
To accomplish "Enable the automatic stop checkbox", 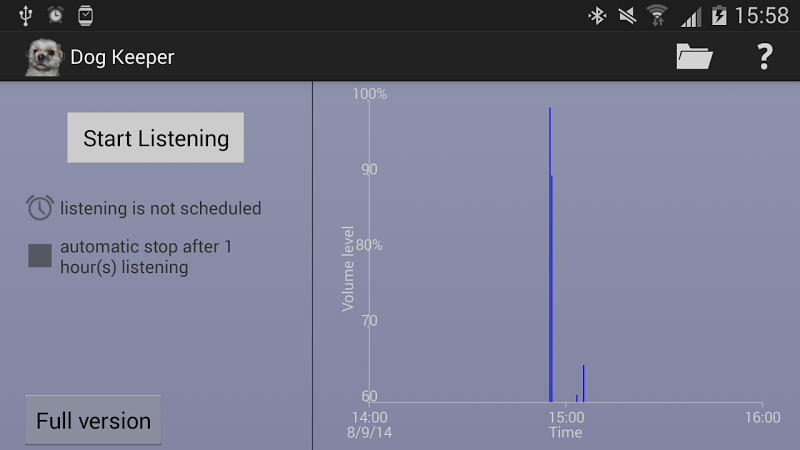I will 40,256.
